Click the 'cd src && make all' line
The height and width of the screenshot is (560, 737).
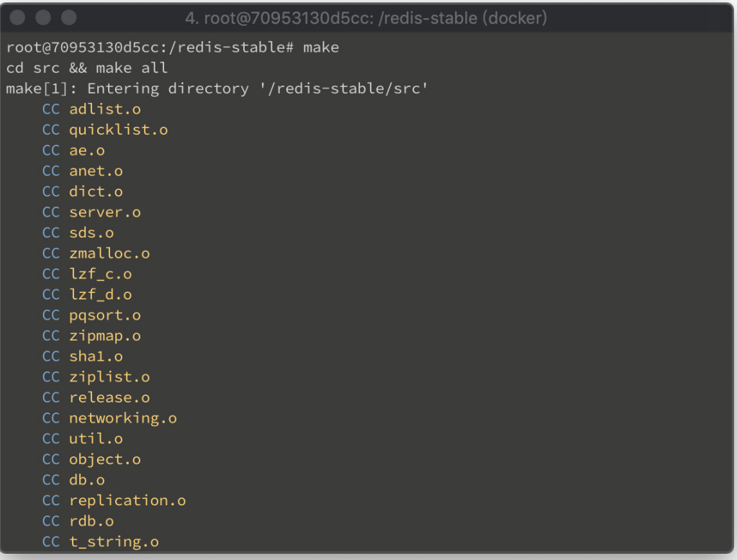coord(87,68)
